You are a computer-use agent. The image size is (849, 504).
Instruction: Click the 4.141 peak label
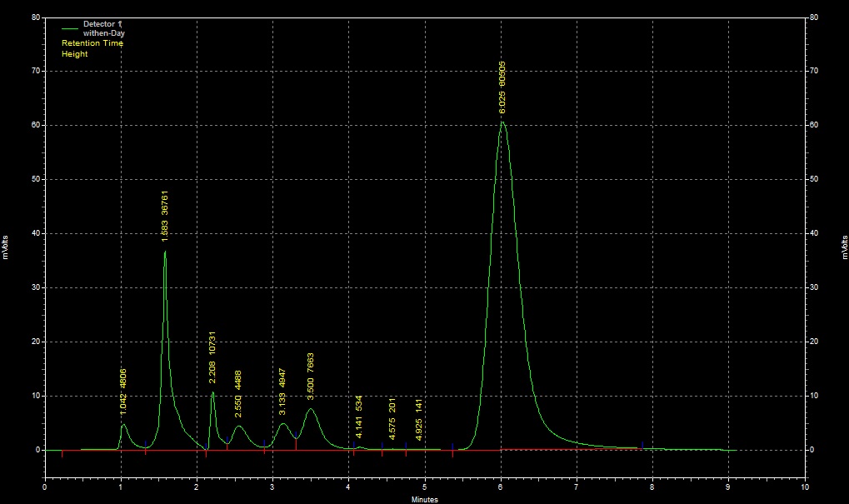[x=359, y=417]
